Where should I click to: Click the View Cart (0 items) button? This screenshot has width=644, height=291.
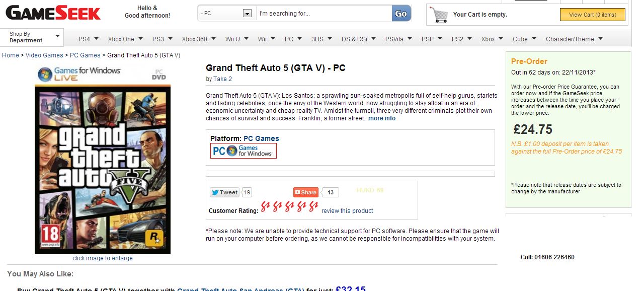[593, 15]
